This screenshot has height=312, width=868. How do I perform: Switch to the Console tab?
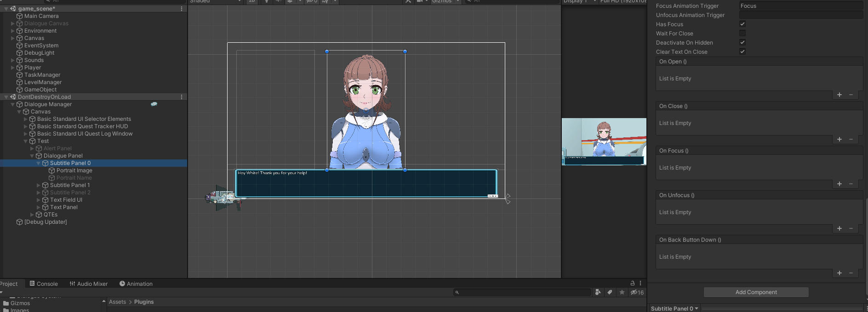click(x=44, y=284)
